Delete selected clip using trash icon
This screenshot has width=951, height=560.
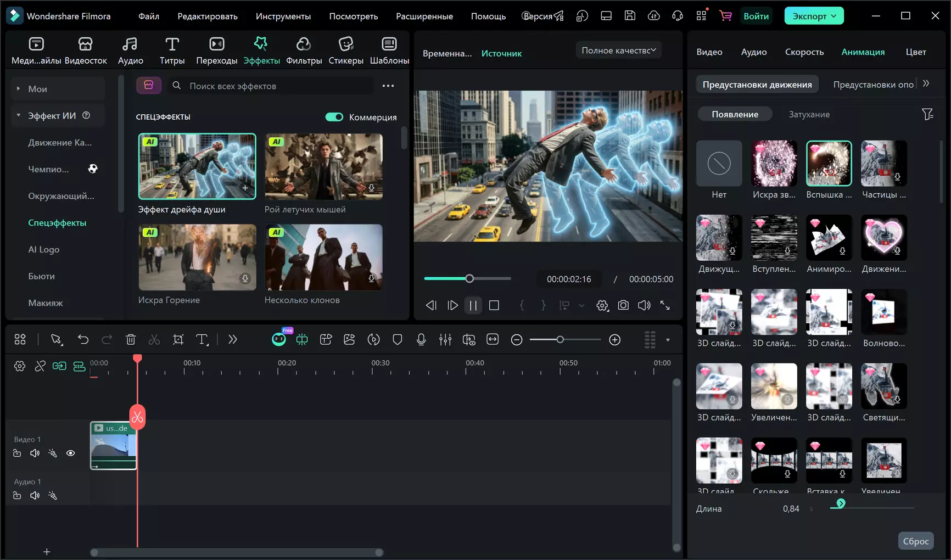tap(131, 340)
